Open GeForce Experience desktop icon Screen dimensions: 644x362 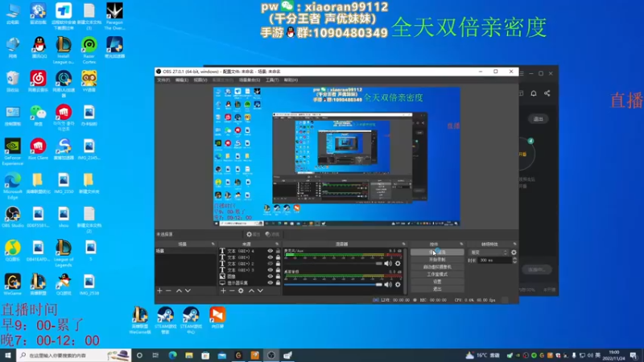(x=13, y=152)
